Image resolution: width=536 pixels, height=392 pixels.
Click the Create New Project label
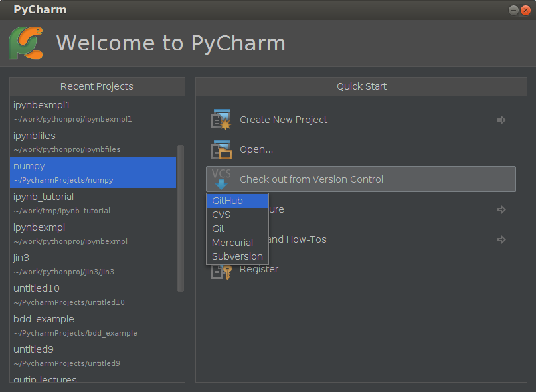284,120
